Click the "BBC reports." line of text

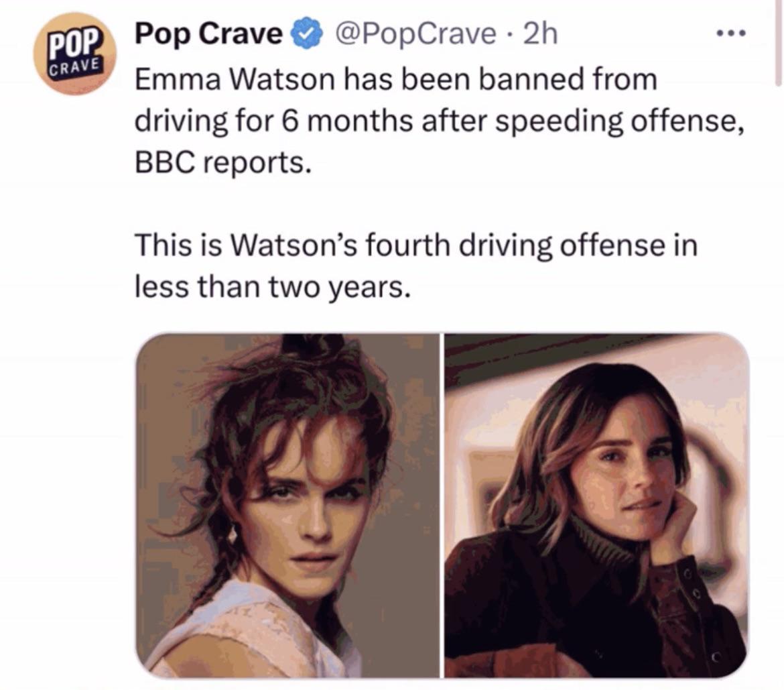coord(223,162)
